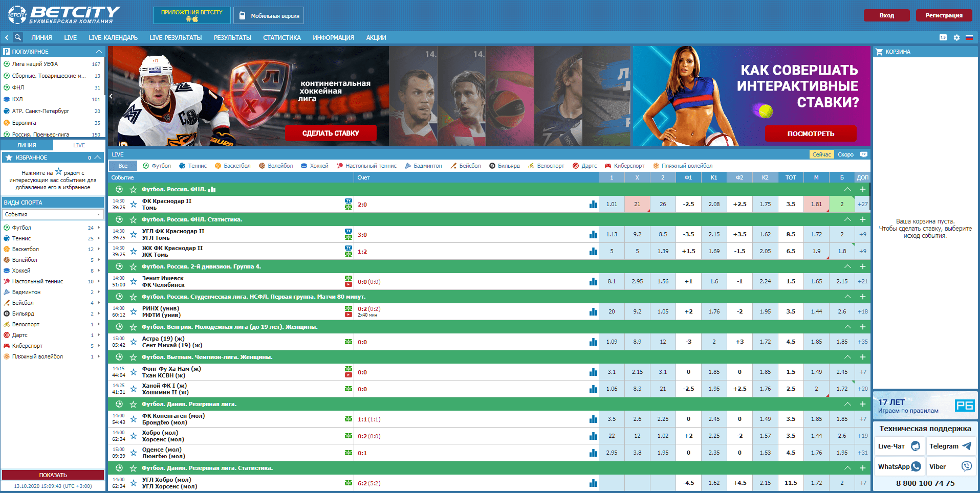Star ЖК ФК Краснодар II match
Viewport: 980px width, 493px height.
tap(133, 251)
